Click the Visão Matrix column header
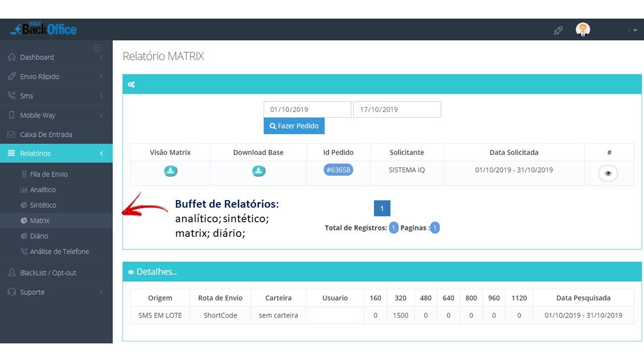 coord(170,152)
